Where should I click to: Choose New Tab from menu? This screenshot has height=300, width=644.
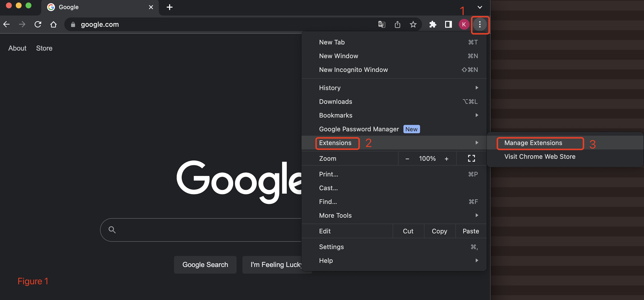click(394, 42)
